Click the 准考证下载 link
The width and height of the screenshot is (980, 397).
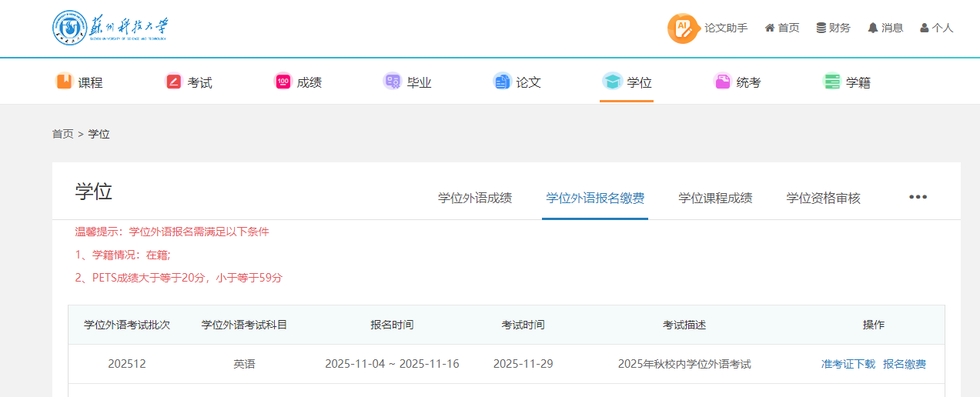(x=848, y=364)
